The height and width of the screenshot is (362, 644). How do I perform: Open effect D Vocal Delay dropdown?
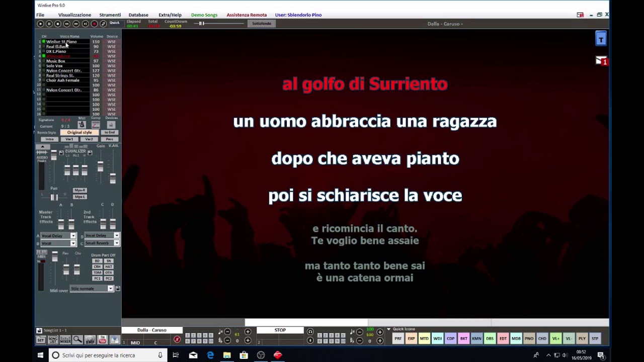coord(117,236)
